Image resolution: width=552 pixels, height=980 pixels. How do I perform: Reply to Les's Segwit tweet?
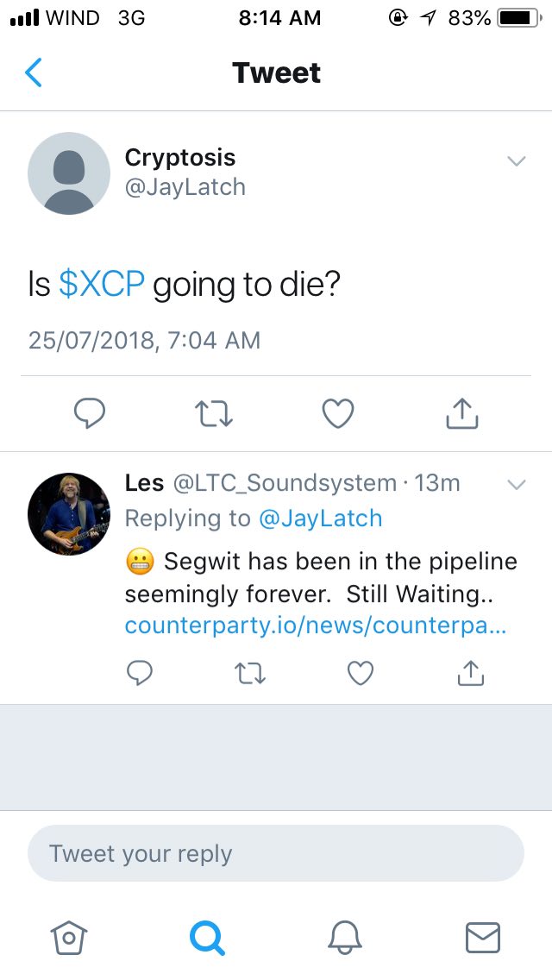point(140,673)
